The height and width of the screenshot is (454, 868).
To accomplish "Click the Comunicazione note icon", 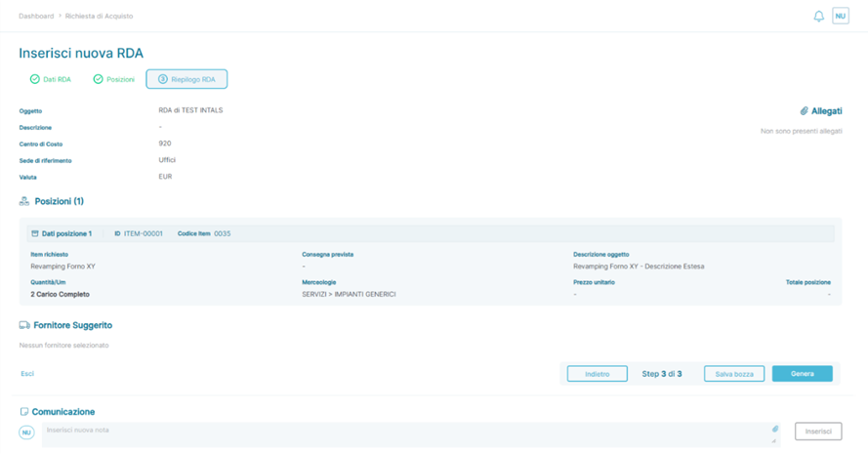I will click(x=23, y=412).
